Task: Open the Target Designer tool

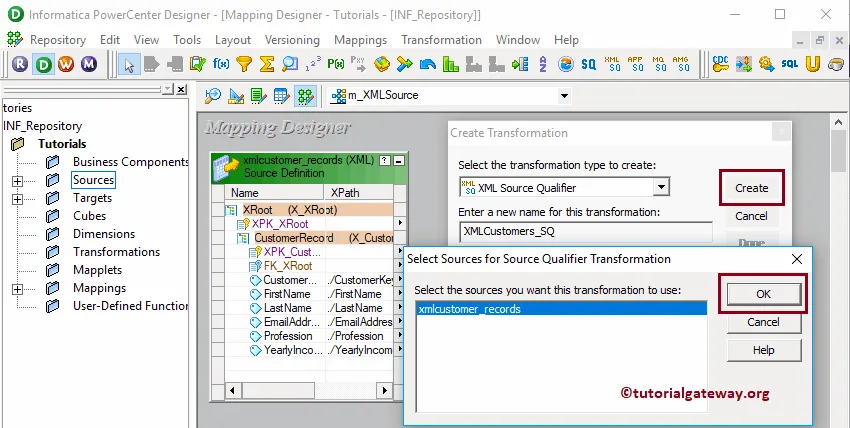Action: click(x=236, y=96)
